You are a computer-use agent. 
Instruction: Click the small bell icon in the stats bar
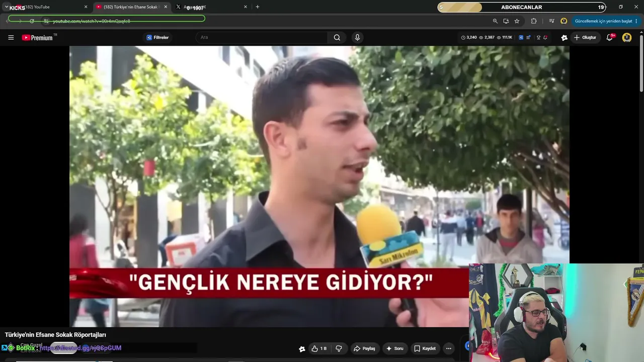point(545,38)
